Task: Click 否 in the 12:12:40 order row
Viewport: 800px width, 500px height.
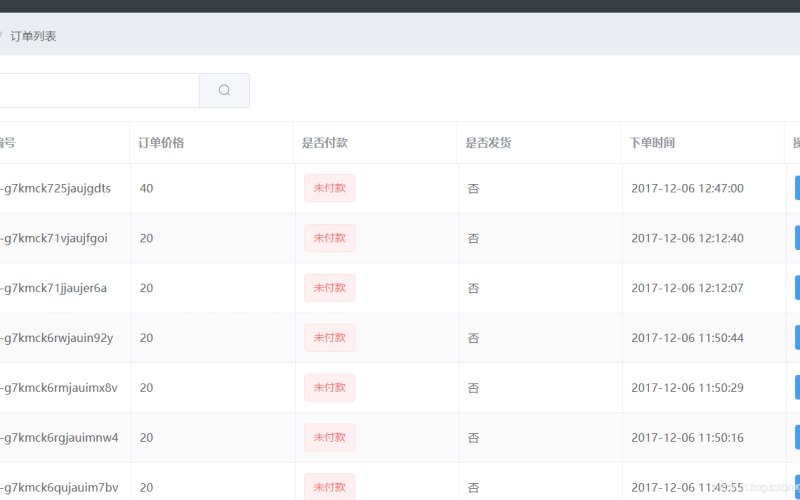Action: 473,238
